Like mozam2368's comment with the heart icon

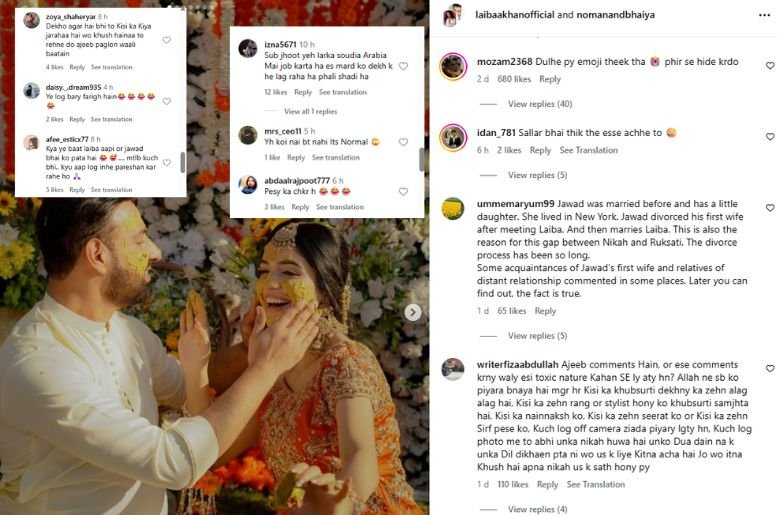click(x=769, y=65)
